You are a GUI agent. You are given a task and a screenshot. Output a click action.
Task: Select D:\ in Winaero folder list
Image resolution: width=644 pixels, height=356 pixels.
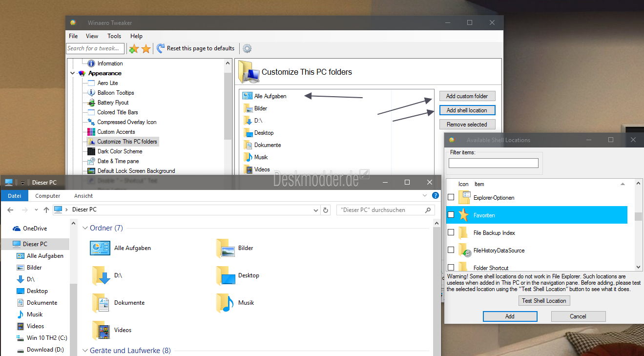coord(258,121)
